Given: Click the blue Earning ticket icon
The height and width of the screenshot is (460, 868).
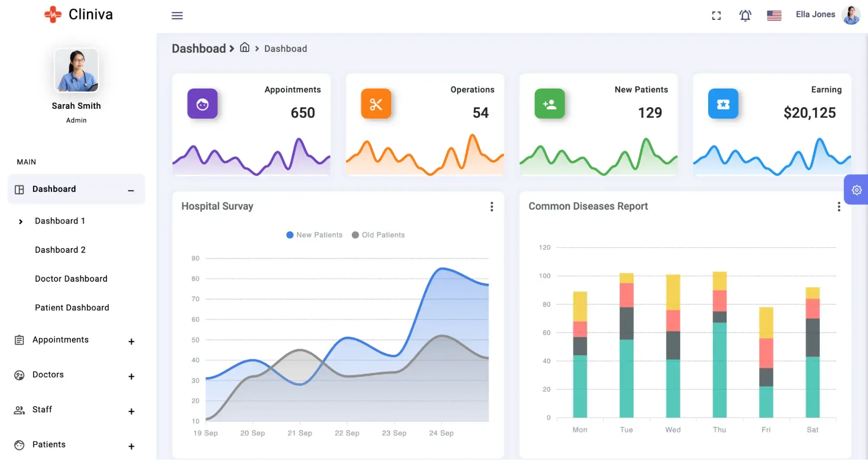Looking at the screenshot, I should [x=723, y=104].
